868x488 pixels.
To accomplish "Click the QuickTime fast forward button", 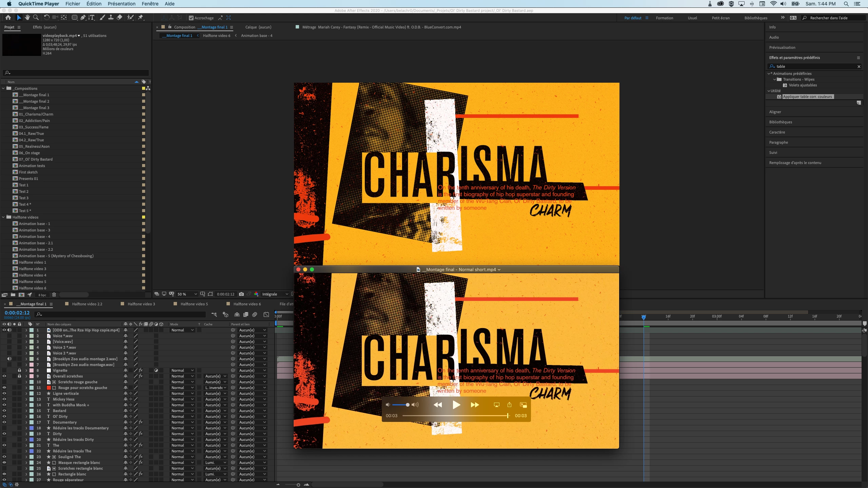I will pos(475,405).
